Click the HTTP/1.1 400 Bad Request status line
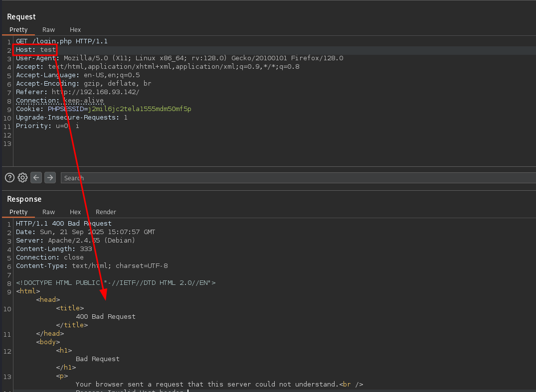Screen dimensions: 536x392 point(64,224)
